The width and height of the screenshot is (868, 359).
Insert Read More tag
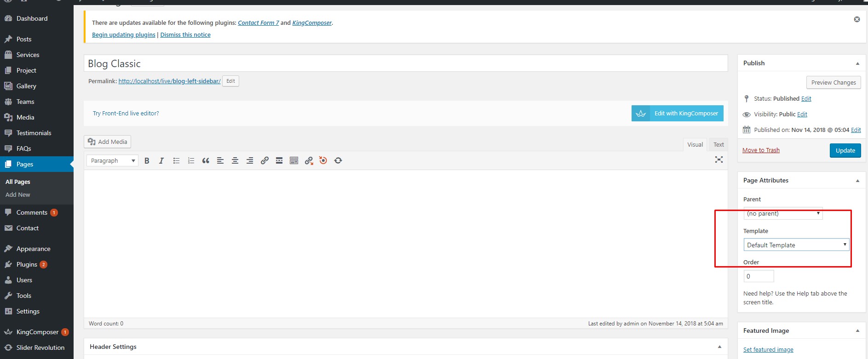(279, 160)
